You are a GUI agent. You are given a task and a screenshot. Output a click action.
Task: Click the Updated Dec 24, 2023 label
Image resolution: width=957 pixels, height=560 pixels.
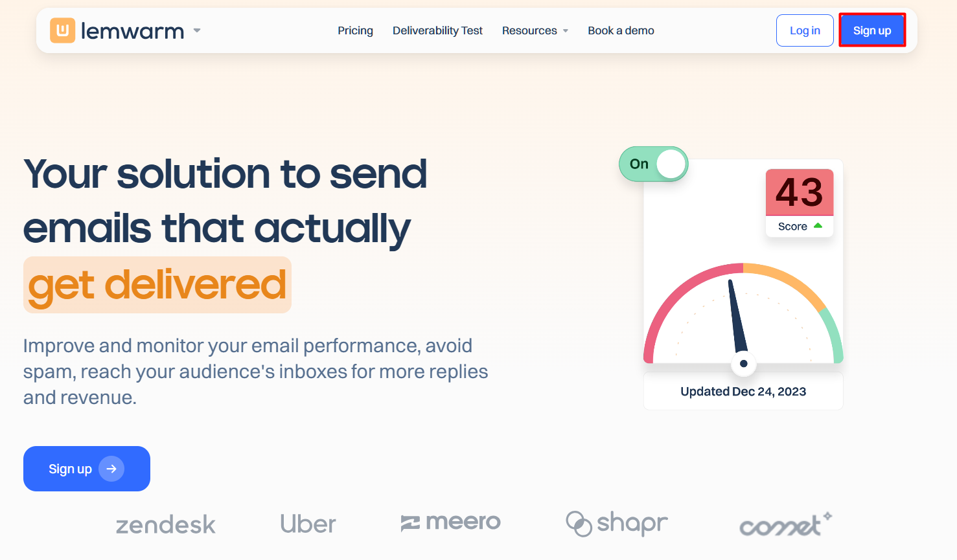(743, 392)
